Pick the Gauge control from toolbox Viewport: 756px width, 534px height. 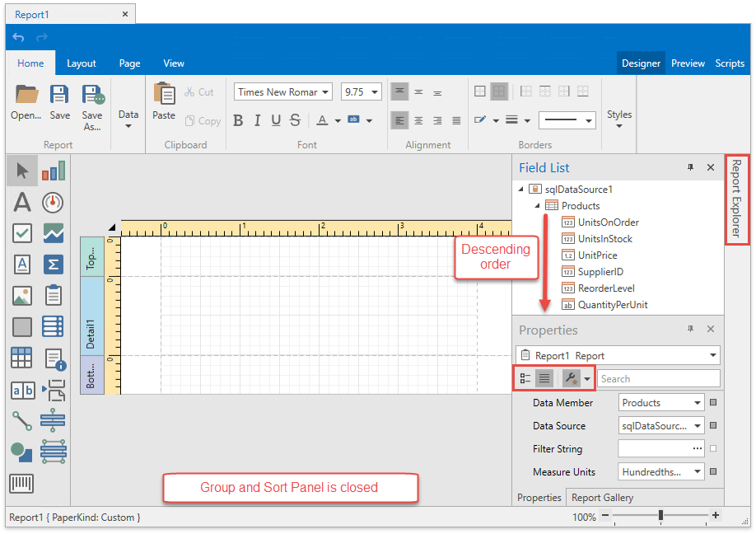coord(54,202)
